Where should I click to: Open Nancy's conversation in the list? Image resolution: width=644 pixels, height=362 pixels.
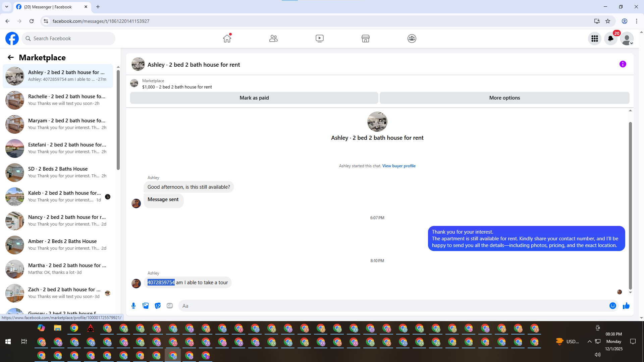coord(58,221)
